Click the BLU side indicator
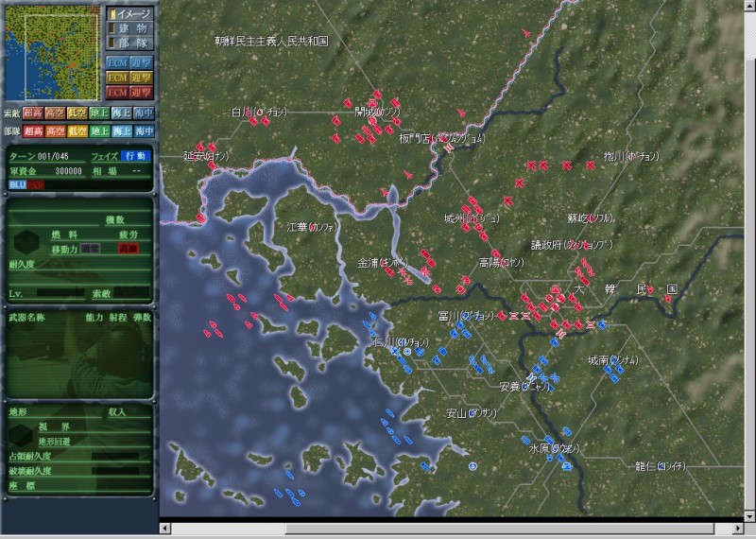Viewport: 756px width, 539px height. pos(17,184)
